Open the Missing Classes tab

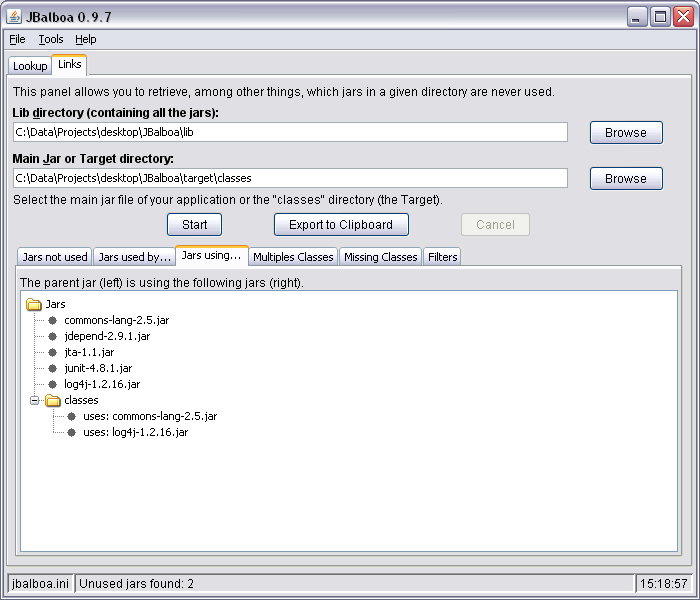coord(380,257)
